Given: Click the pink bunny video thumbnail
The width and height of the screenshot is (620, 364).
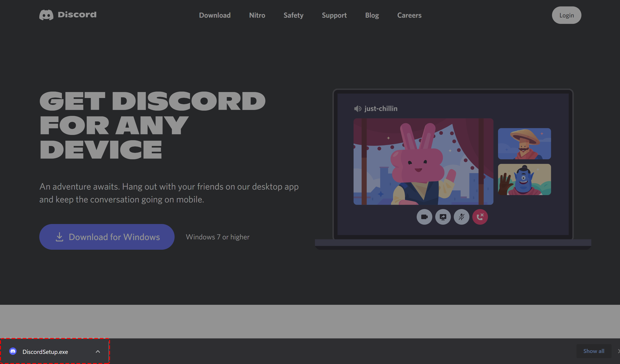Looking at the screenshot, I should 423,162.
